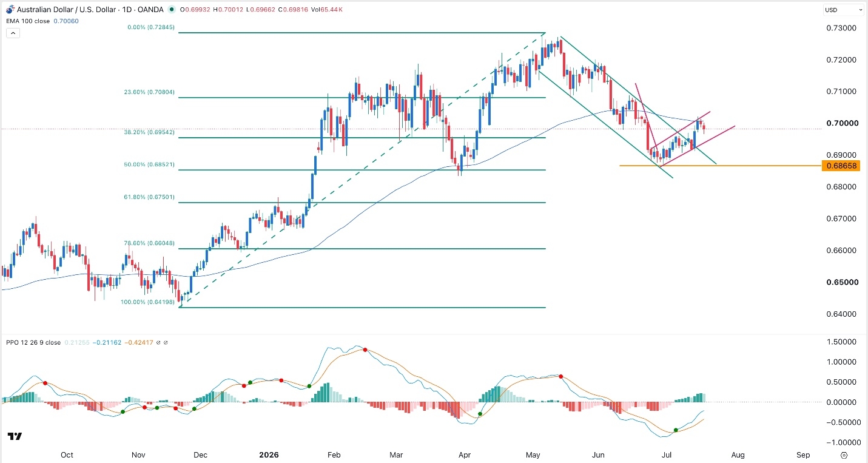The height and width of the screenshot is (463, 868).
Task: Select the 0.00% (0.72845) Fibonacci label
Action: (151, 27)
